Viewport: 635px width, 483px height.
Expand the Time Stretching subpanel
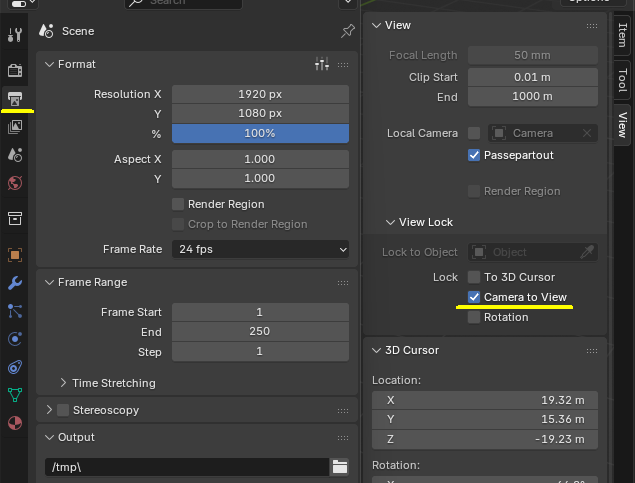[x=63, y=383]
